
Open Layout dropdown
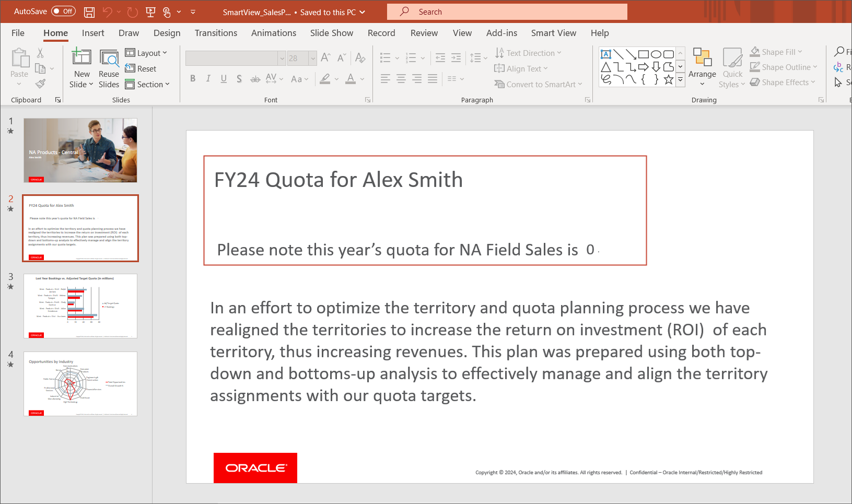pyautogui.click(x=146, y=53)
